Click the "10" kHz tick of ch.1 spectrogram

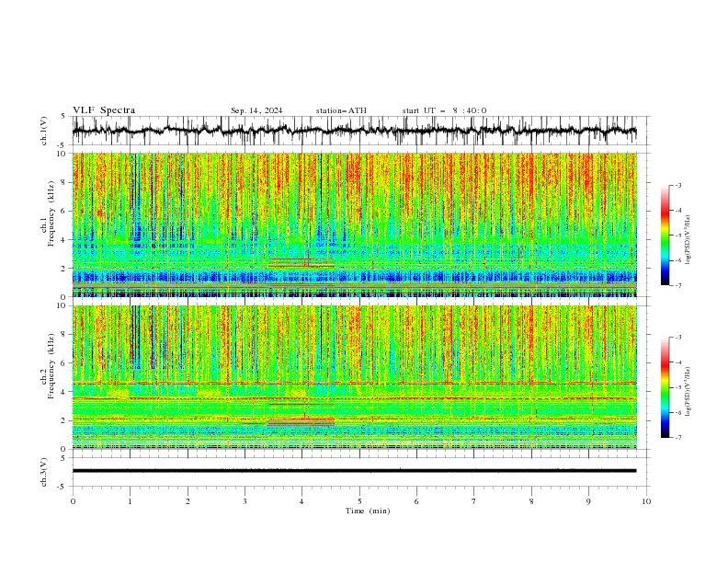click(62, 154)
